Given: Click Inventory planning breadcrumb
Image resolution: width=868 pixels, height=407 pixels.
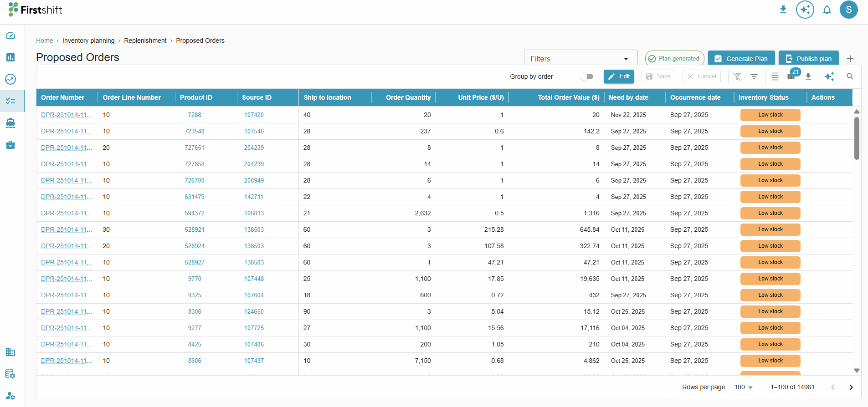Looking at the screenshot, I should coord(88,41).
